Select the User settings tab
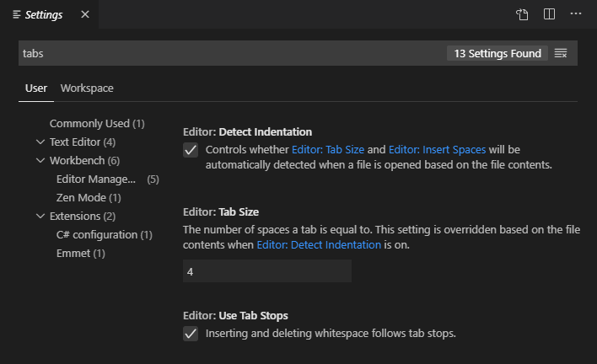The image size is (597, 364). point(36,88)
